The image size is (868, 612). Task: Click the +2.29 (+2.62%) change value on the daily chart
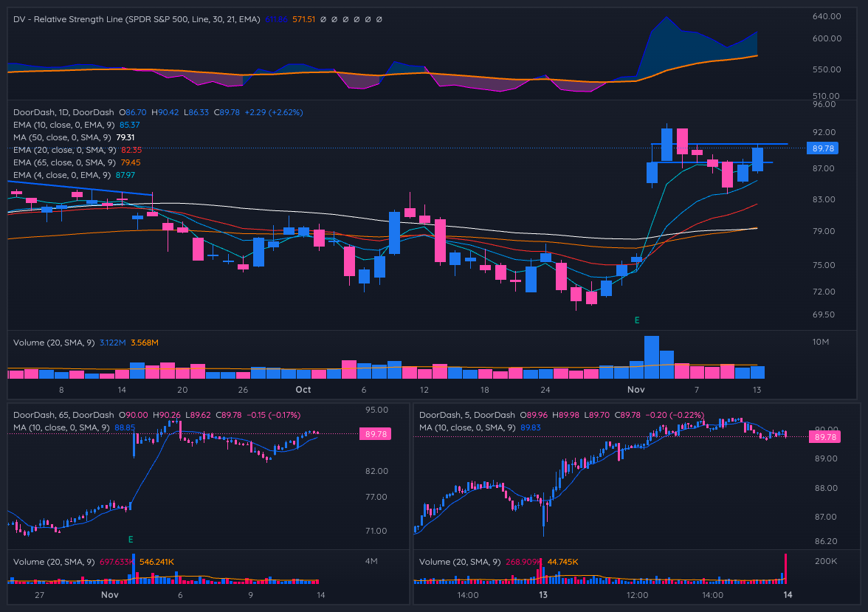coord(273,112)
